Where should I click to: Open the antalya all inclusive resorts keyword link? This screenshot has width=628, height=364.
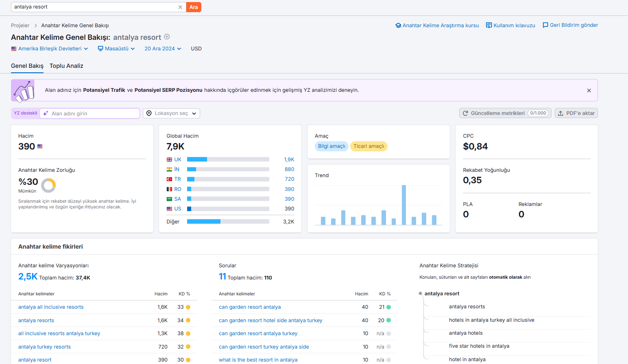coord(51,307)
